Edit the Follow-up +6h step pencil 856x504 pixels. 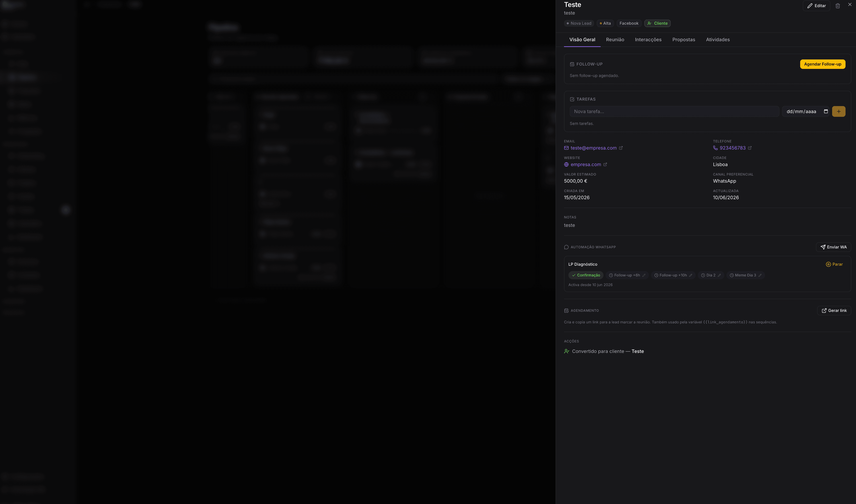(x=644, y=275)
